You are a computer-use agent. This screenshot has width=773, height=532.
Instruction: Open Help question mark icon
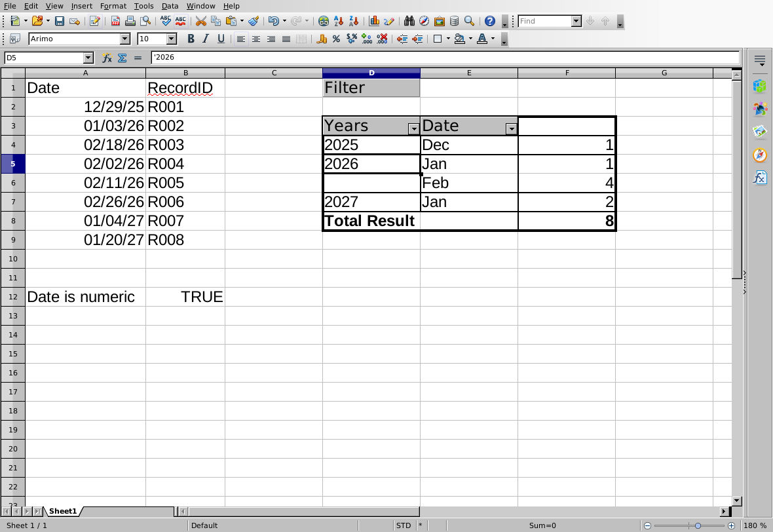tap(489, 21)
